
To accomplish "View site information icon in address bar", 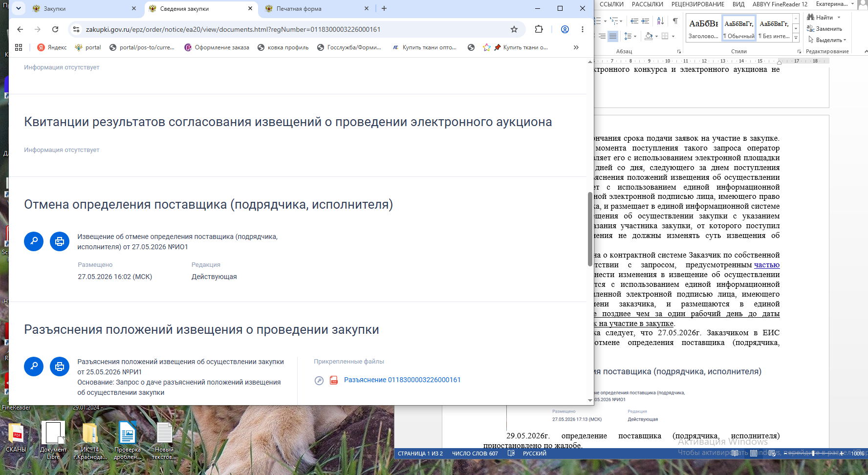I will pos(76,29).
